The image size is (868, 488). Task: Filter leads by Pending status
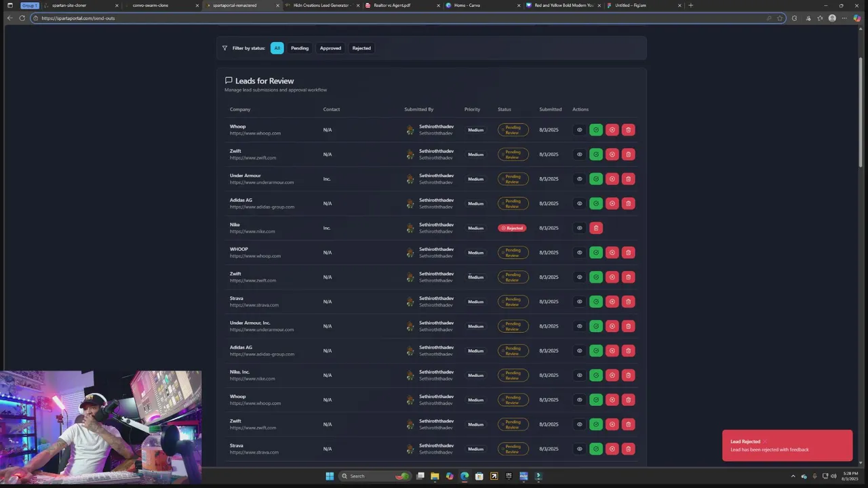tap(300, 48)
